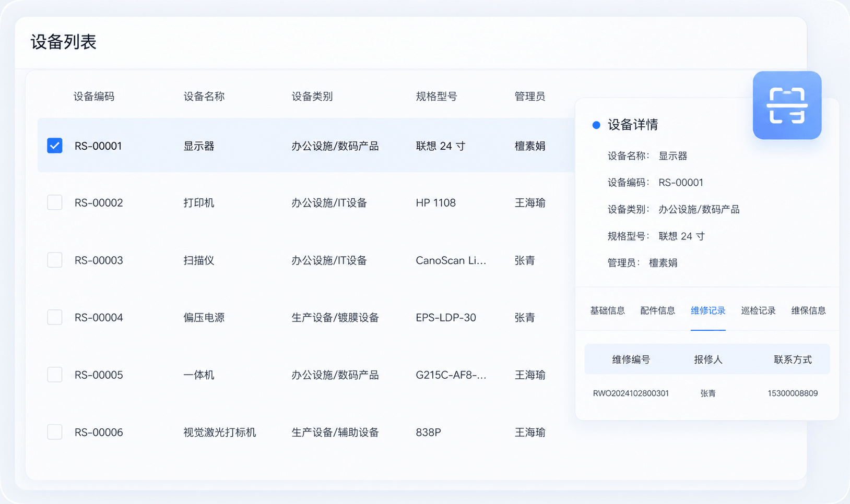Click device code RS-00006
The height and width of the screenshot is (504, 850).
[x=99, y=432]
